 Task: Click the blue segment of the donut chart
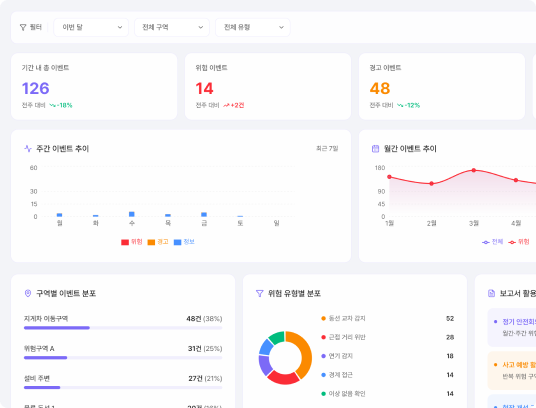pos(266,347)
